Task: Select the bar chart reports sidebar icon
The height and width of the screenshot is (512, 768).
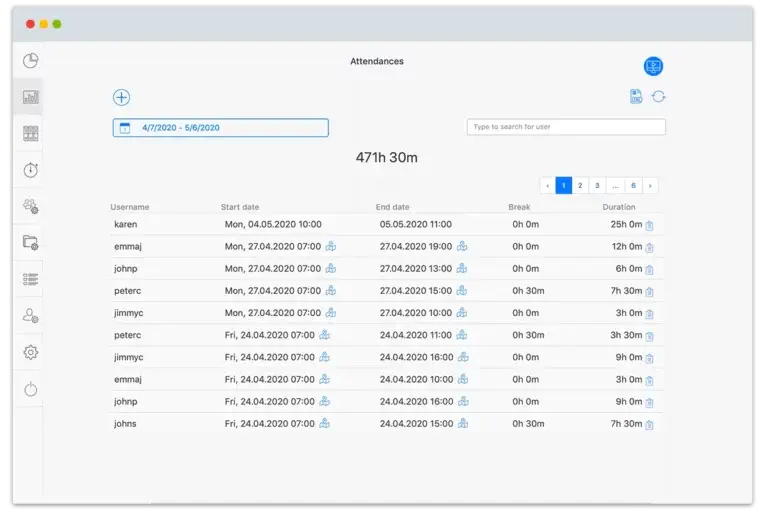Action: pos(30,97)
